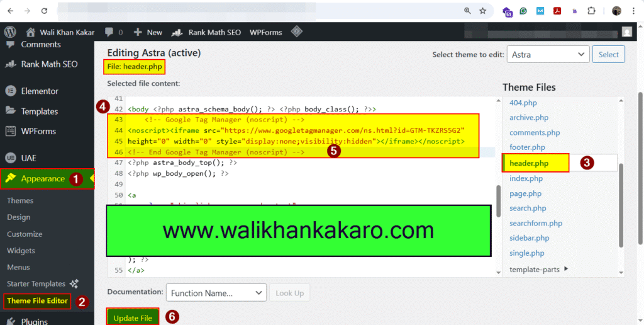Open the Appearance sidebar menu
644x325 pixels.
(x=47, y=178)
